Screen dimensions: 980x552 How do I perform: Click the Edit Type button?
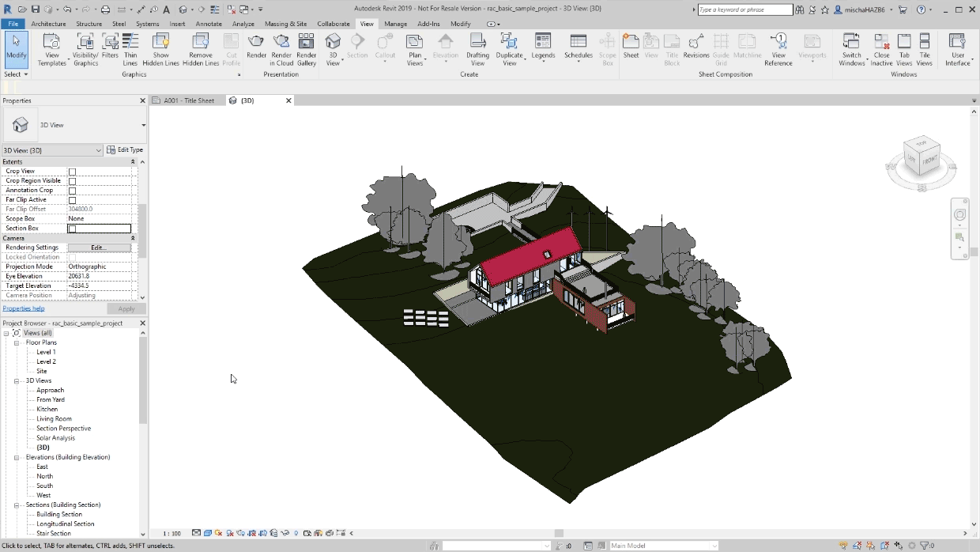(x=125, y=149)
